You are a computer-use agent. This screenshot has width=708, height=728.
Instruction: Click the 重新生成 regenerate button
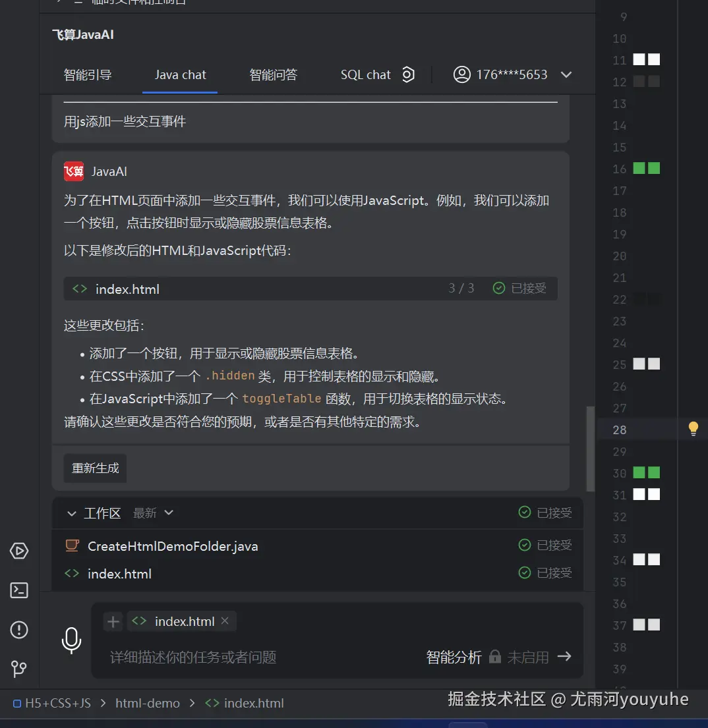click(x=95, y=468)
